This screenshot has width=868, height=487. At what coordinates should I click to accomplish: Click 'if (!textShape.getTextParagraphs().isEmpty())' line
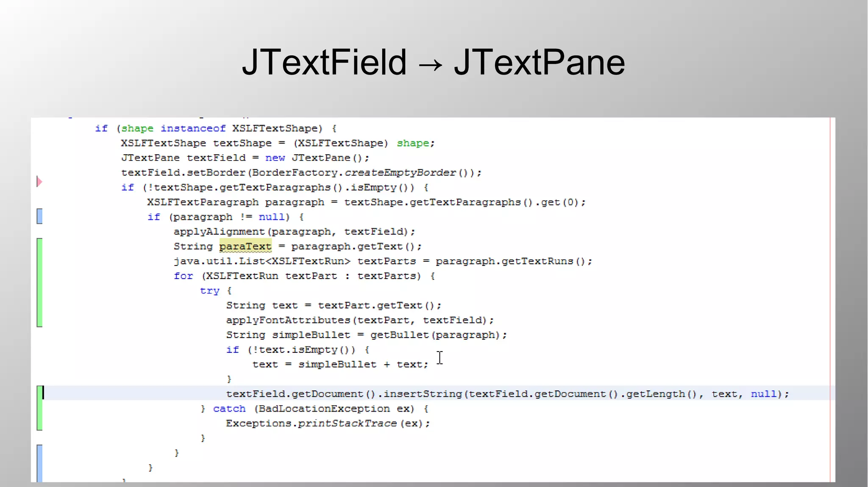pos(275,188)
